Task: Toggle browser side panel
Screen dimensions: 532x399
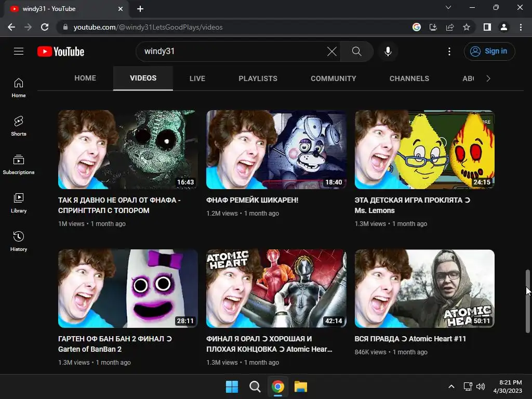Action: [x=487, y=27]
